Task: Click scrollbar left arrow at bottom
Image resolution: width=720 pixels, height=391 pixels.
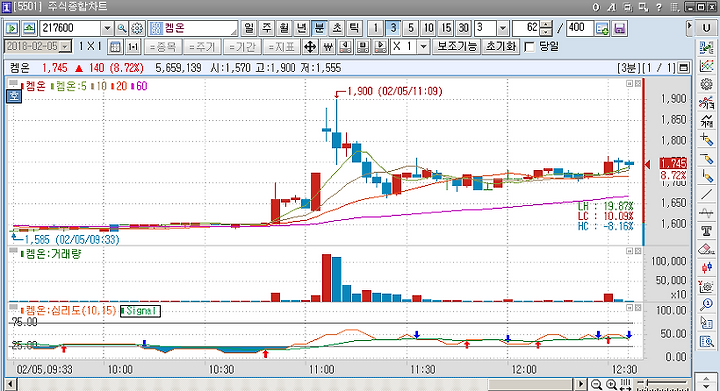Action: [11, 385]
